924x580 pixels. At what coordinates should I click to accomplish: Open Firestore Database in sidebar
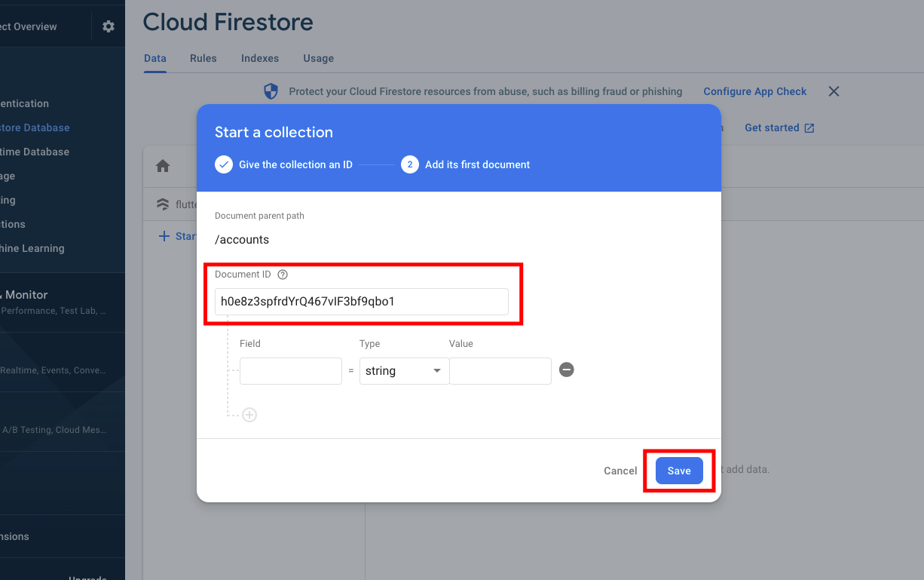pyautogui.click(x=35, y=127)
